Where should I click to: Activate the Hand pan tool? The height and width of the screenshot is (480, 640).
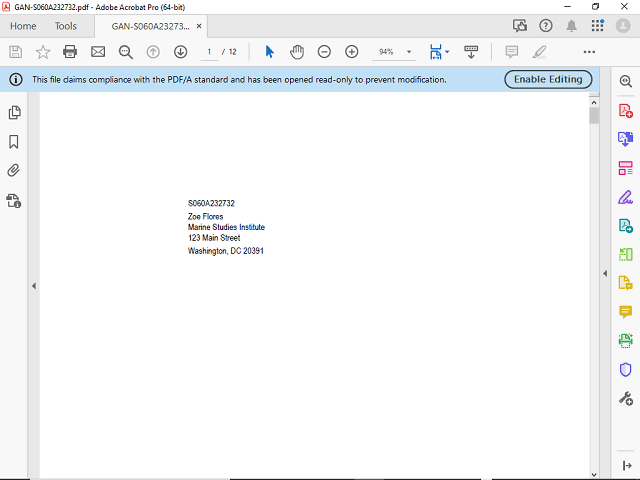pyautogui.click(x=297, y=52)
